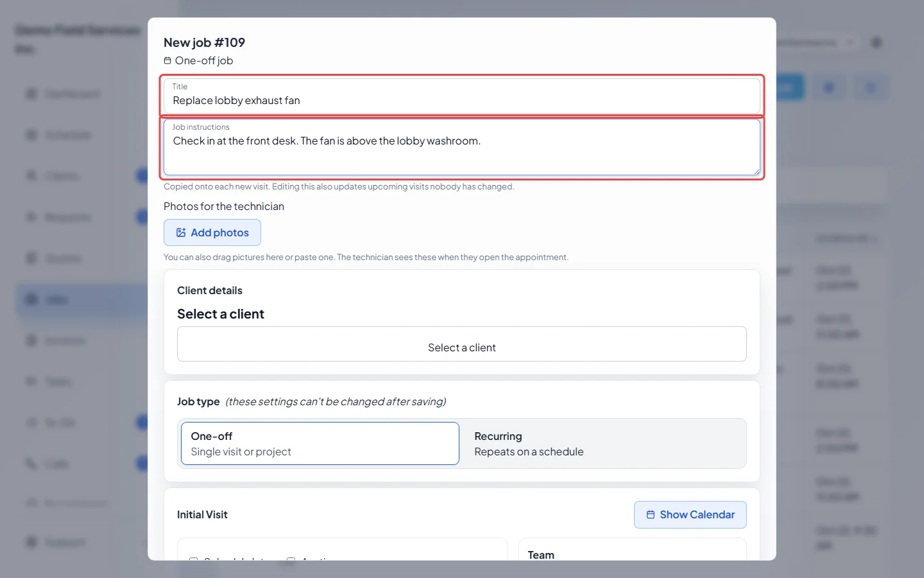The image size is (924, 578).
Task: Click the 'Team' panel heading
Action: [541, 554]
